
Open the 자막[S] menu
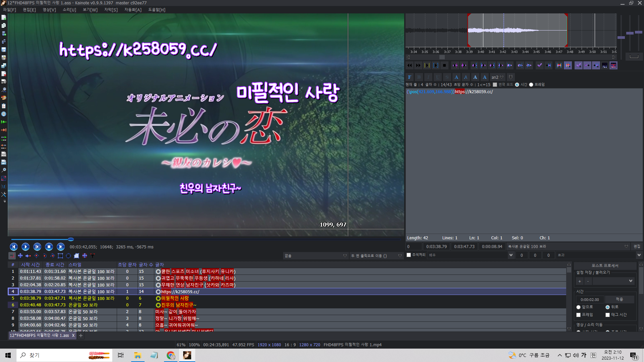pos(111,10)
